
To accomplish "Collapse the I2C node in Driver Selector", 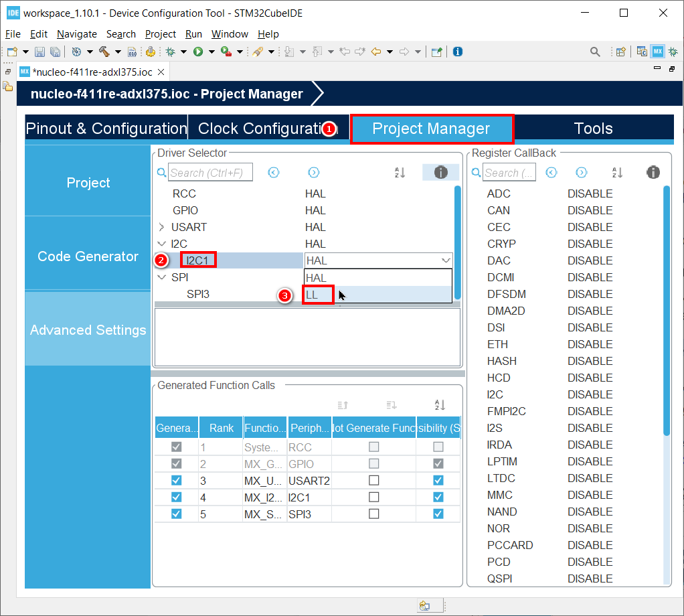I will click(x=161, y=244).
